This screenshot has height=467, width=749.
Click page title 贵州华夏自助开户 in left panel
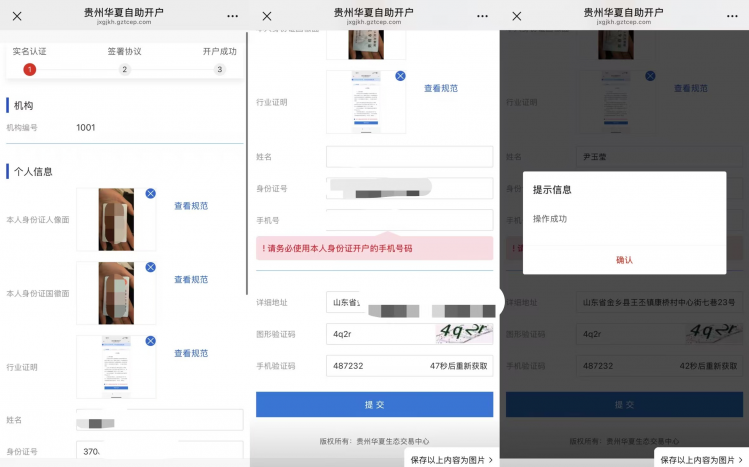click(124, 12)
